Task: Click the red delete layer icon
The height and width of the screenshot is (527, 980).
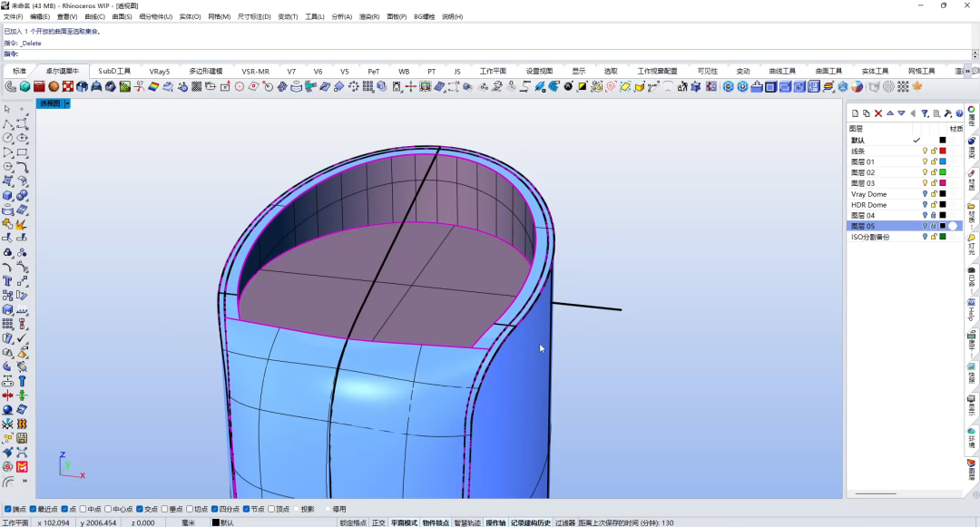Action: (878, 113)
